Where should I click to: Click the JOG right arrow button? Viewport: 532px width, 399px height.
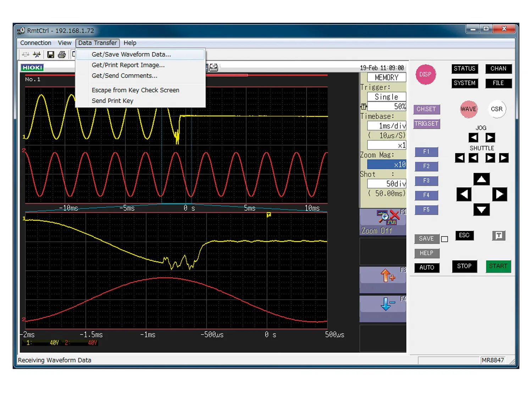tap(490, 137)
